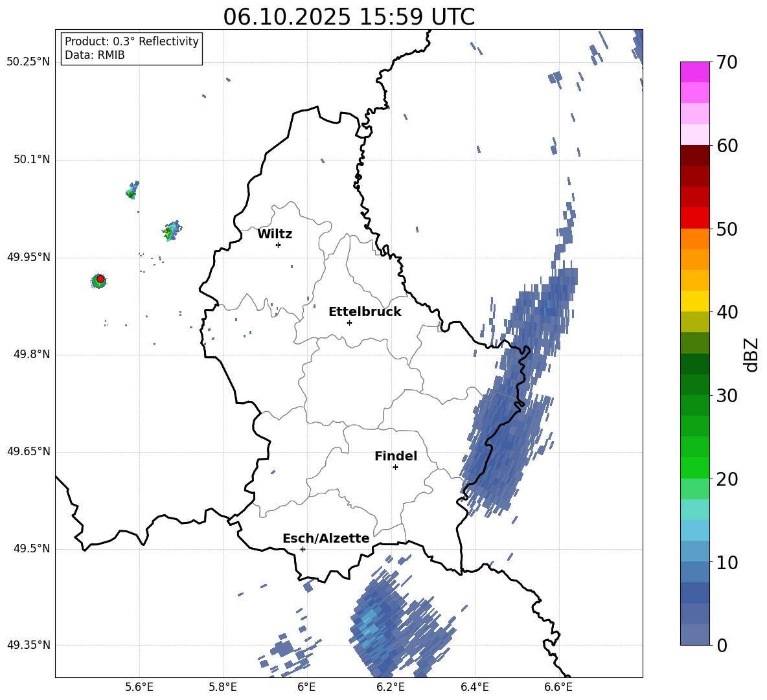Click the dark red colorbar segment below 60
Screen dimensions: 767x700
click(x=694, y=155)
